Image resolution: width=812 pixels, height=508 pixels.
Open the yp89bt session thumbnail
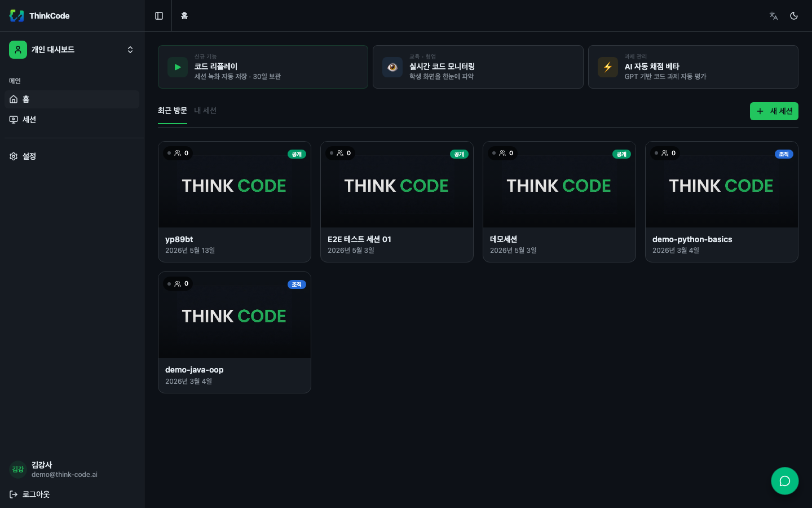tap(235, 185)
